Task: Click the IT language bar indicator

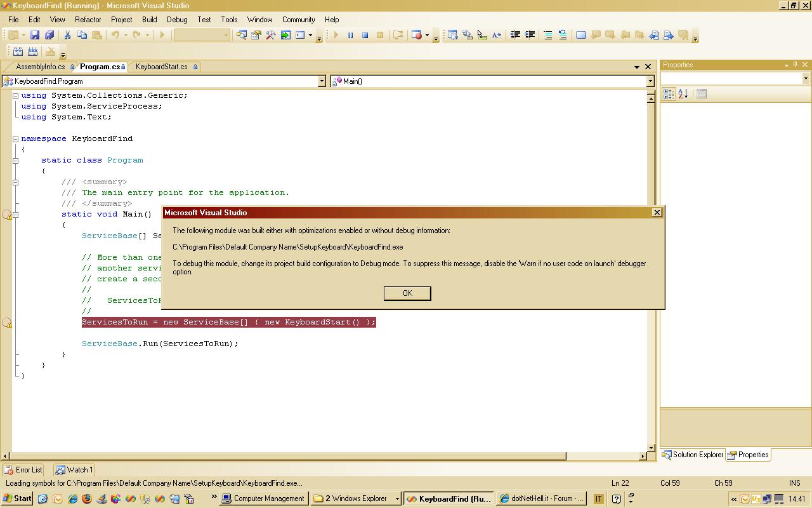Action: coord(598,498)
